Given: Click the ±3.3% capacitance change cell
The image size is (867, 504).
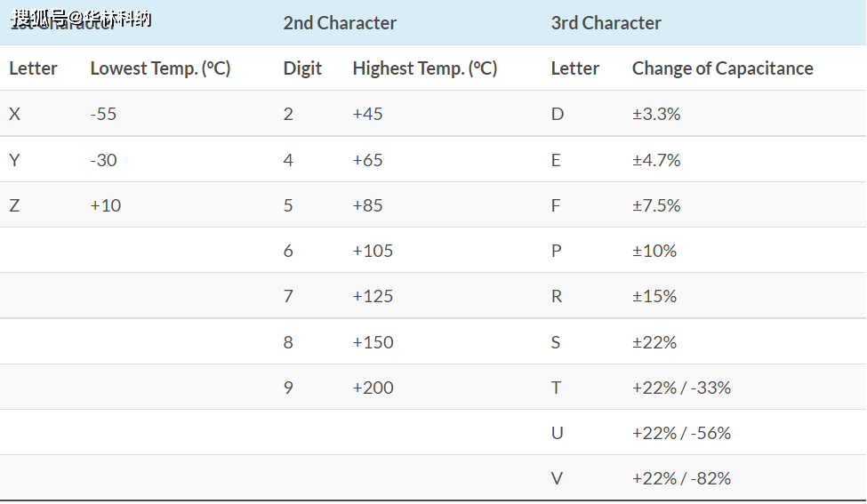Looking at the screenshot, I should [x=655, y=114].
